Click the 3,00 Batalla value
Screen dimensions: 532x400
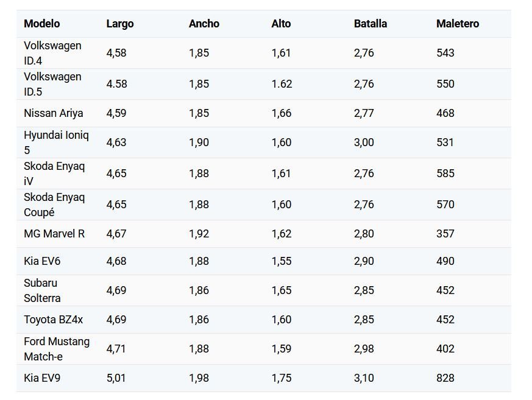coord(364,142)
